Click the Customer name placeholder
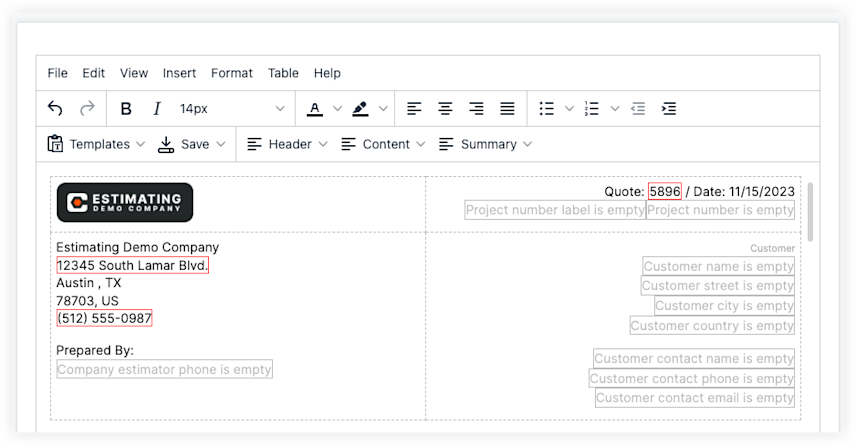The width and height of the screenshot is (856, 446). (x=718, y=266)
